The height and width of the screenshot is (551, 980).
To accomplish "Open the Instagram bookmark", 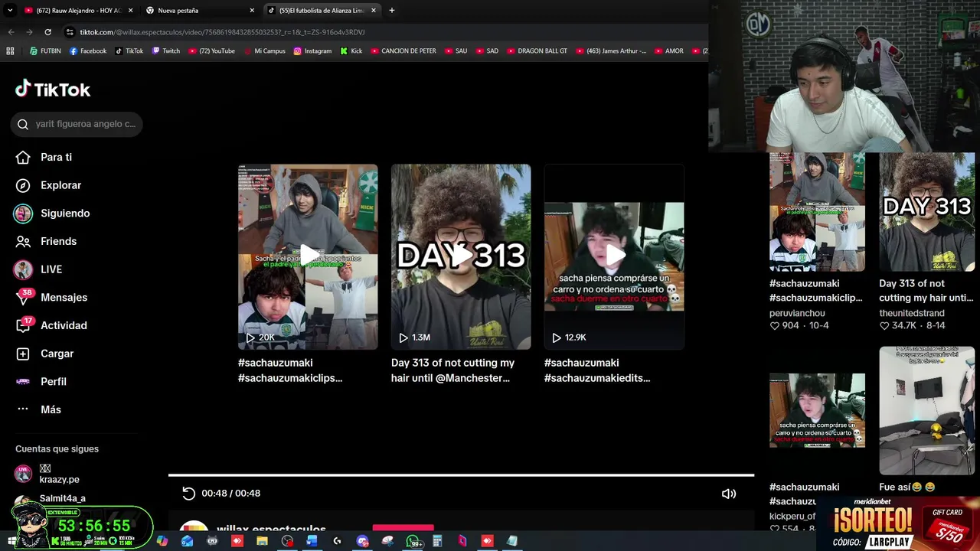I will pos(312,51).
